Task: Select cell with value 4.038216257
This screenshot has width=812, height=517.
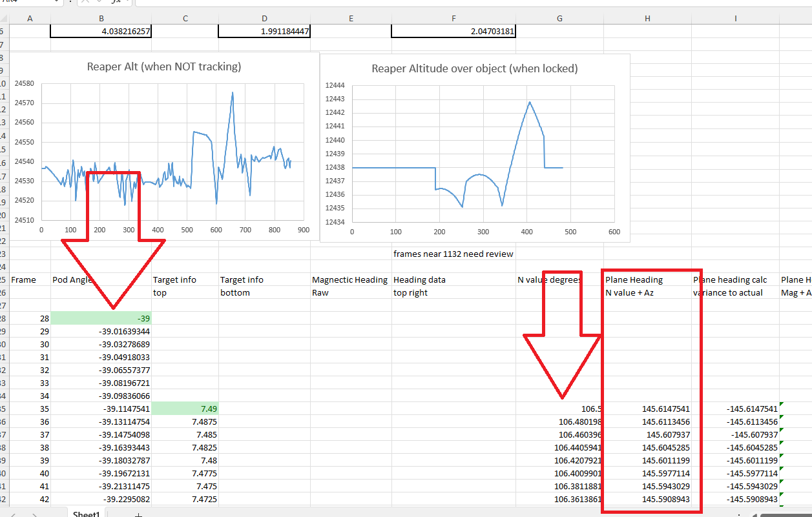Action: click(101, 30)
